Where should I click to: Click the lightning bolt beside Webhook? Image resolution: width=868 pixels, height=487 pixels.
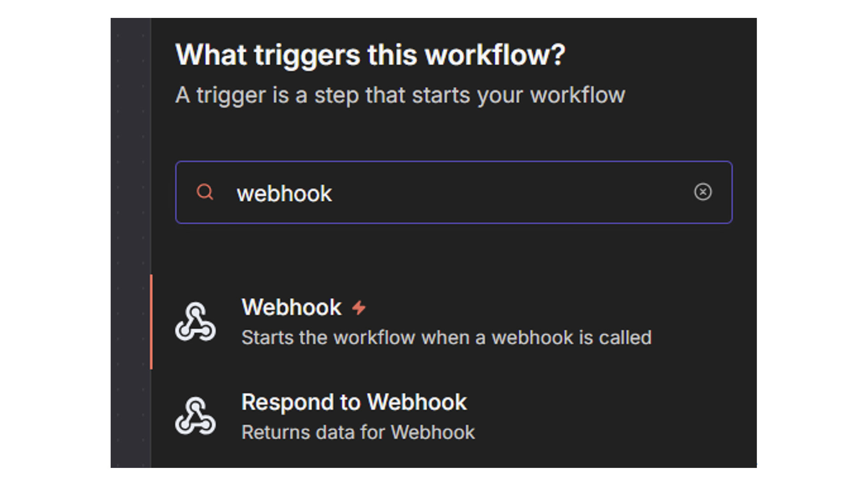point(359,308)
